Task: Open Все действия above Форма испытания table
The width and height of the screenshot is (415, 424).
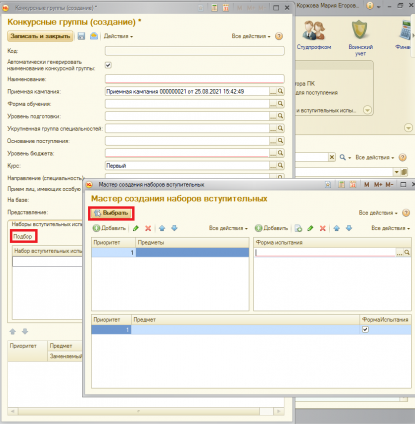Action: [391, 228]
